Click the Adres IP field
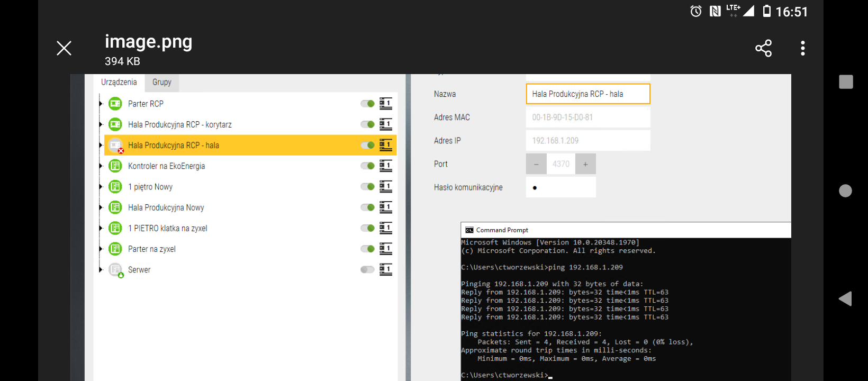The width and height of the screenshot is (868, 381). [x=588, y=141]
